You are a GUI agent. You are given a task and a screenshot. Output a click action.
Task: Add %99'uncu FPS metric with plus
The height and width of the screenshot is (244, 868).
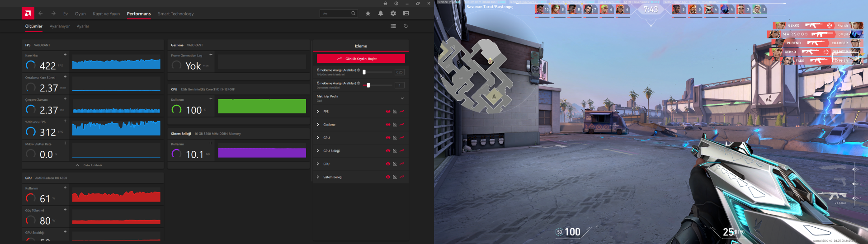pos(65,121)
